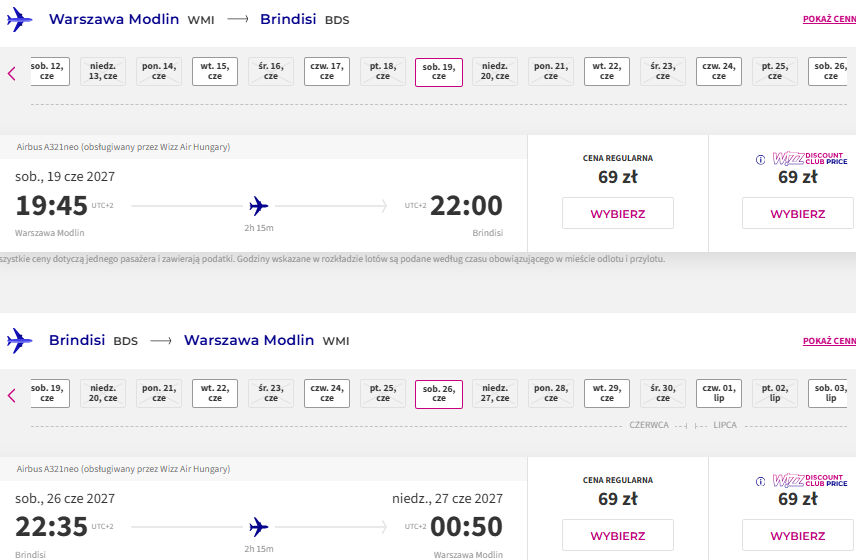This screenshot has height=560, width=856.
Task: Choose regular price 69 zł for outbound flight
Action: coord(618,213)
